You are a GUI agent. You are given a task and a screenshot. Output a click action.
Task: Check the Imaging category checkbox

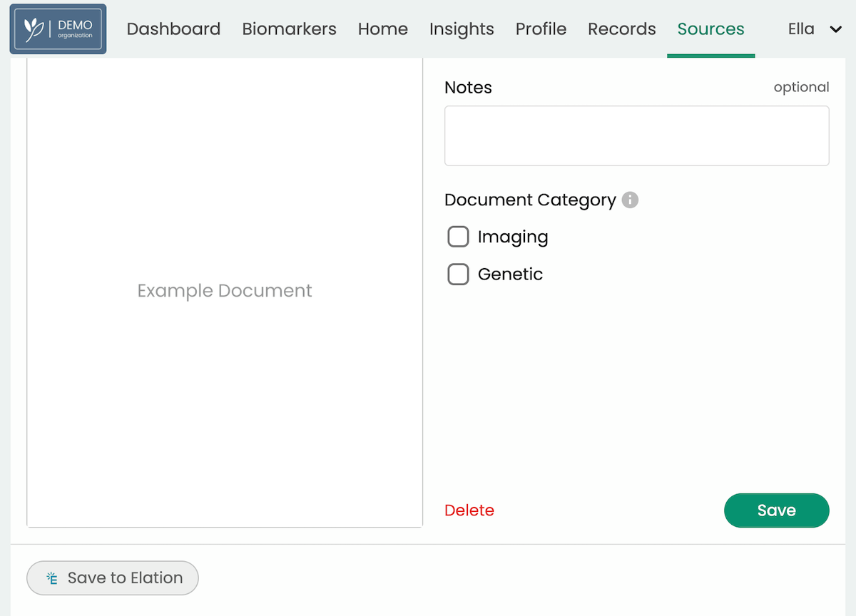pos(458,237)
